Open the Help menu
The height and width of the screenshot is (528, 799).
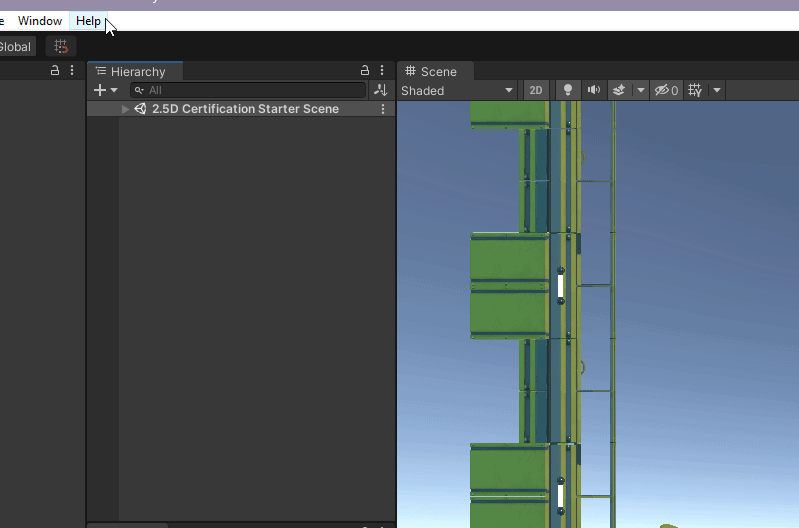pos(88,21)
